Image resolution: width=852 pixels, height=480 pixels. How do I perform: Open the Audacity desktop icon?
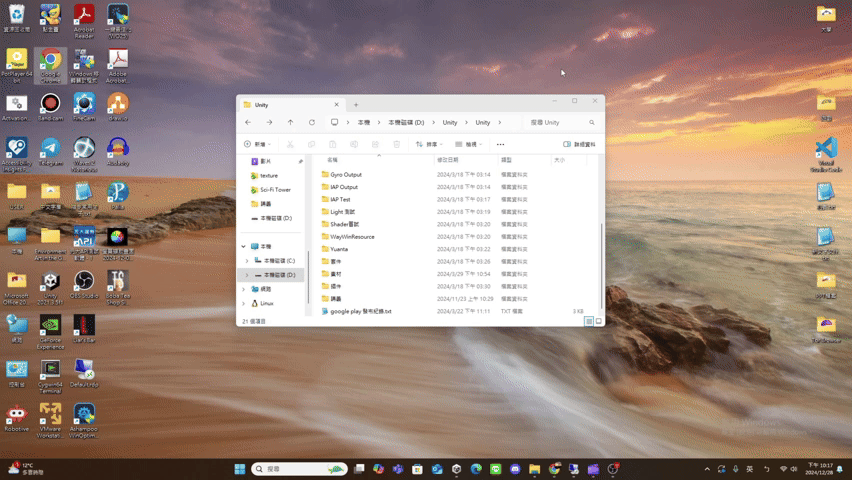coord(118,149)
